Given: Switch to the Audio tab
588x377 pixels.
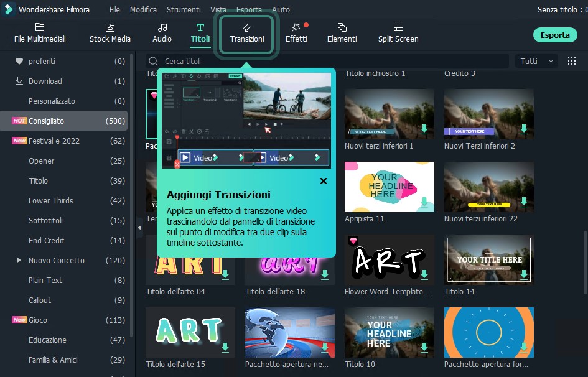Looking at the screenshot, I should [x=162, y=33].
